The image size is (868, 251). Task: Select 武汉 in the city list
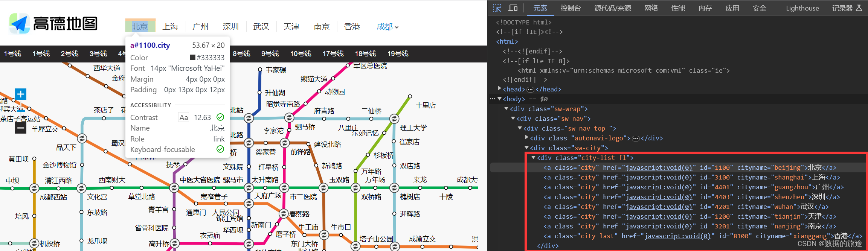[x=261, y=27]
